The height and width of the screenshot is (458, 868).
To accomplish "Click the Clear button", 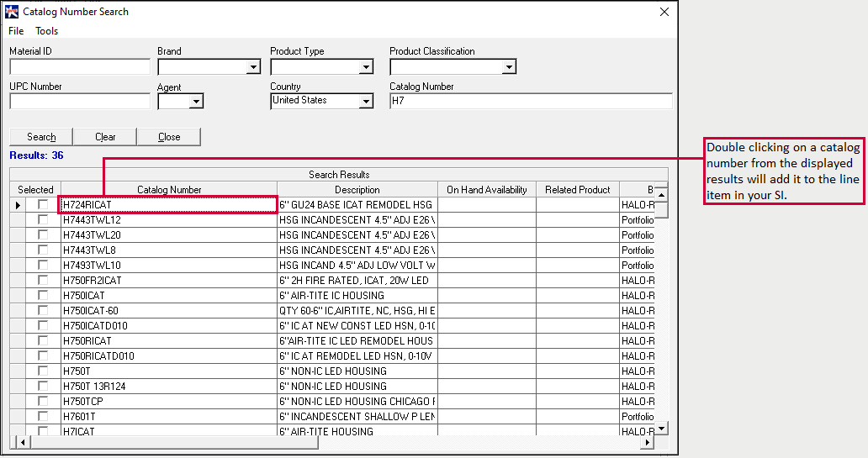I will coord(105,137).
